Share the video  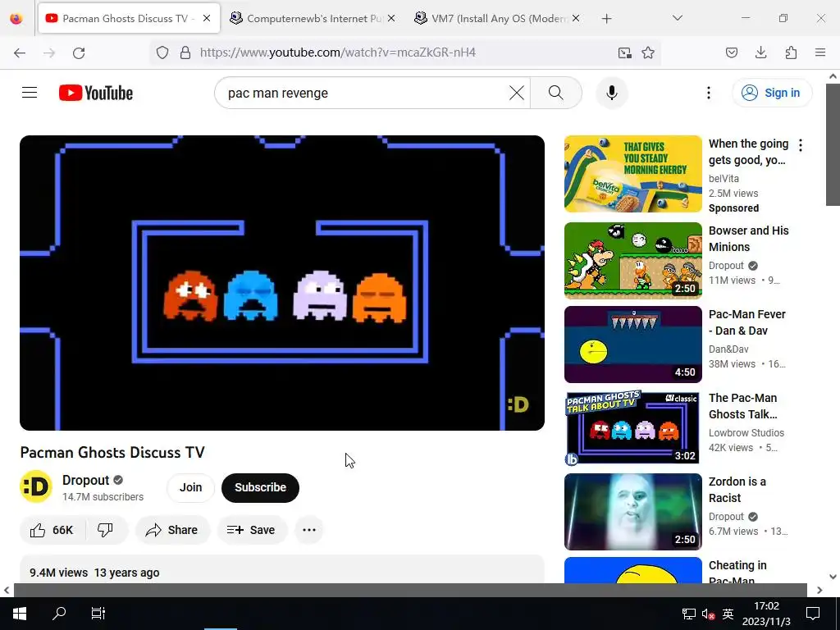(x=172, y=530)
